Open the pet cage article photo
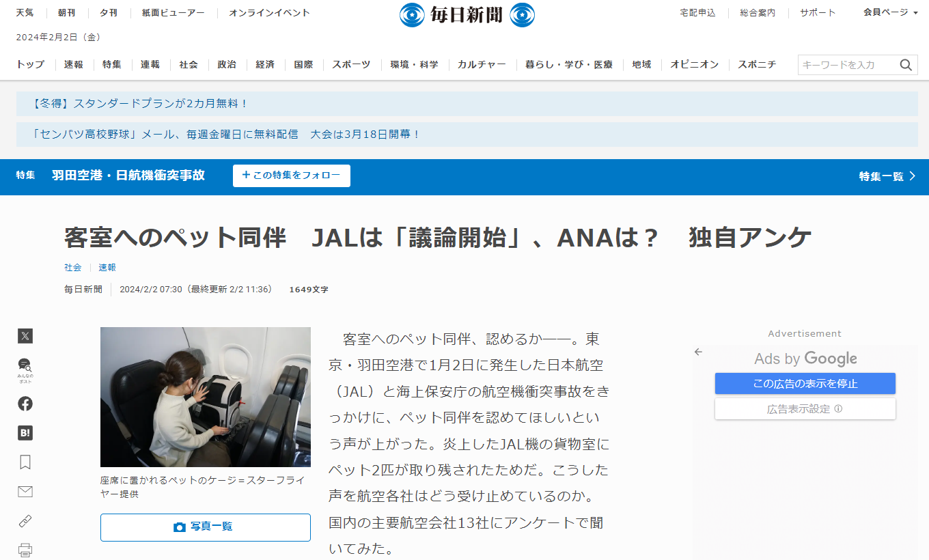 pyautogui.click(x=206, y=397)
